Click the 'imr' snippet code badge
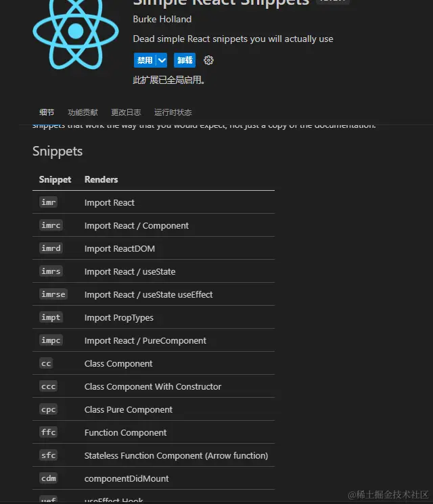This screenshot has height=504, width=433. tap(48, 202)
